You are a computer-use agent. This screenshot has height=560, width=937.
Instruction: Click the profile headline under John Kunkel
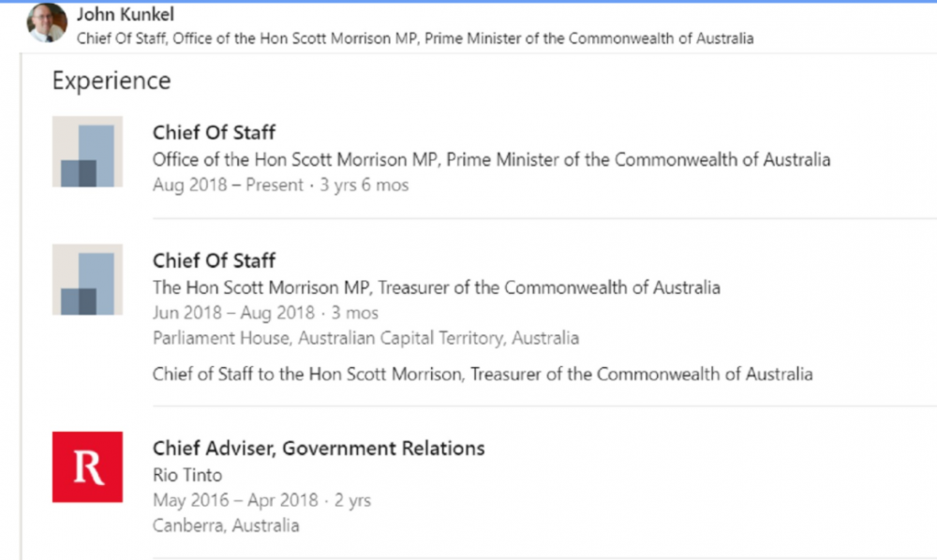click(x=415, y=38)
